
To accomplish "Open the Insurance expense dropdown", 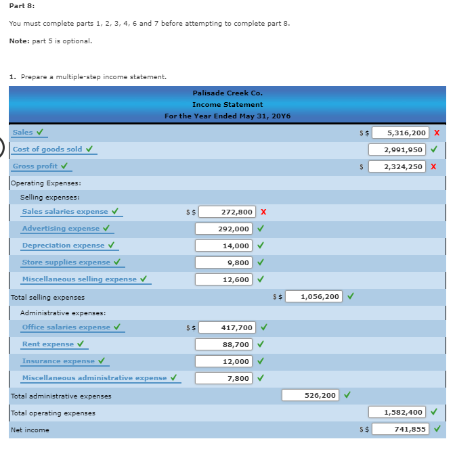I will pos(64,361).
